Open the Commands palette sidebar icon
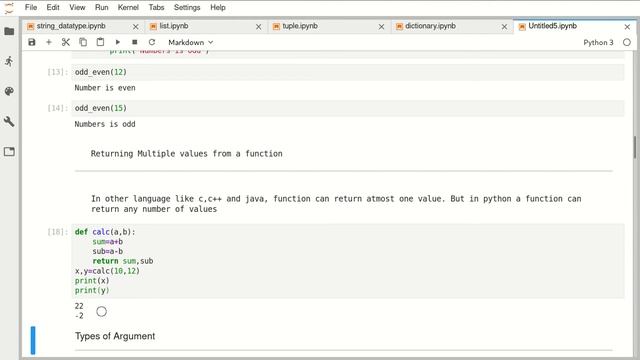 tap(9, 91)
